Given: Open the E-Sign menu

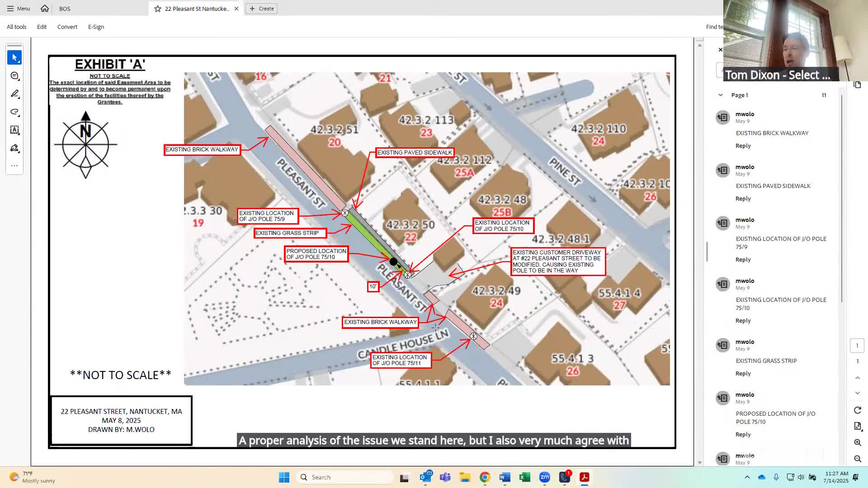Looking at the screenshot, I should pos(96,27).
